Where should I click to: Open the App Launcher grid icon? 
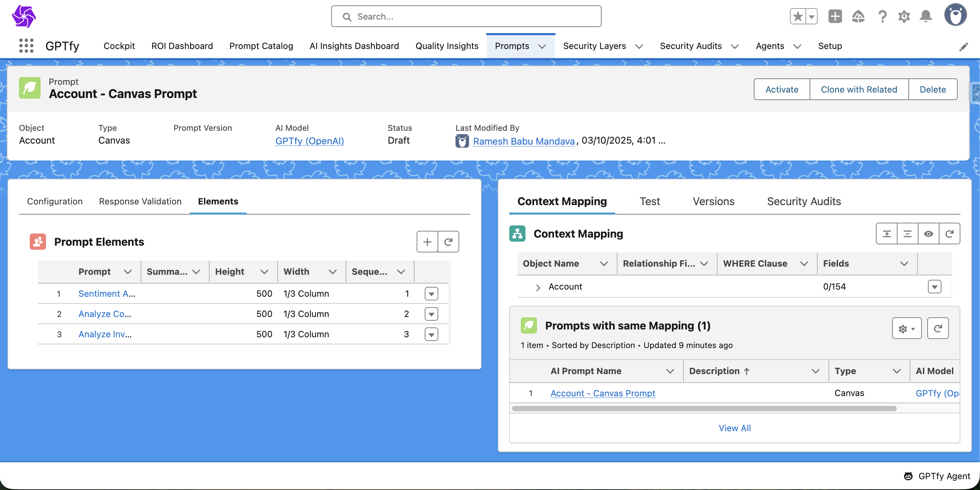[x=26, y=46]
